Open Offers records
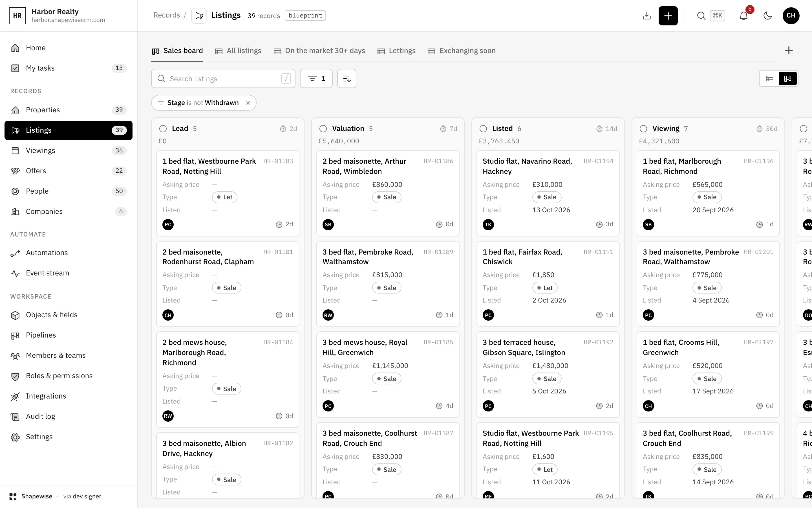The width and height of the screenshot is (812, 508). [x=69, y=171]
